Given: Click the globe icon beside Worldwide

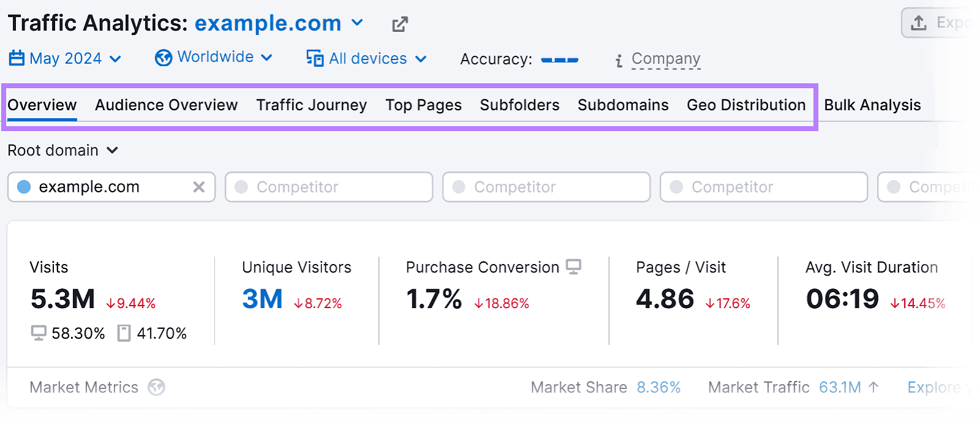Looking at the screenshot, I should pyautogui.click(x=162, y=57).
